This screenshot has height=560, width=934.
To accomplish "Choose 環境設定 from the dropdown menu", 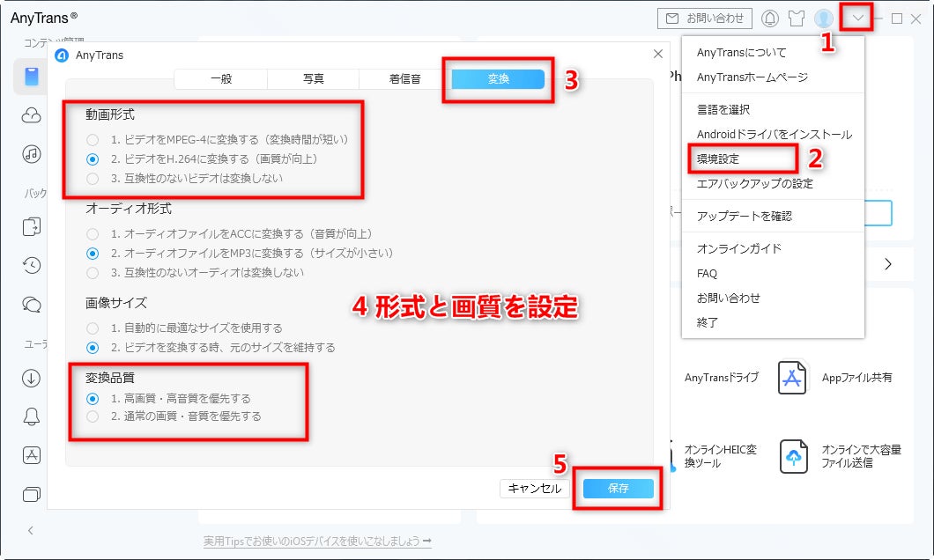I will (x=718, y=158).
